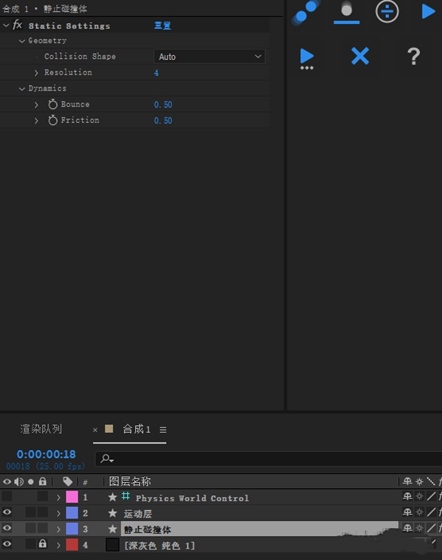
Task: Click the shy switch on Physics World Control row
Action: 407,496
